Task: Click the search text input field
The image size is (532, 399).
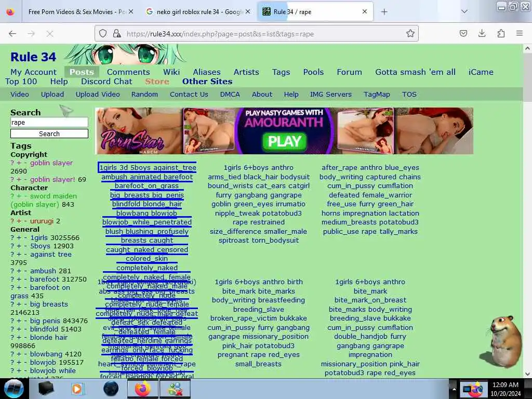Action: point(49,123)
